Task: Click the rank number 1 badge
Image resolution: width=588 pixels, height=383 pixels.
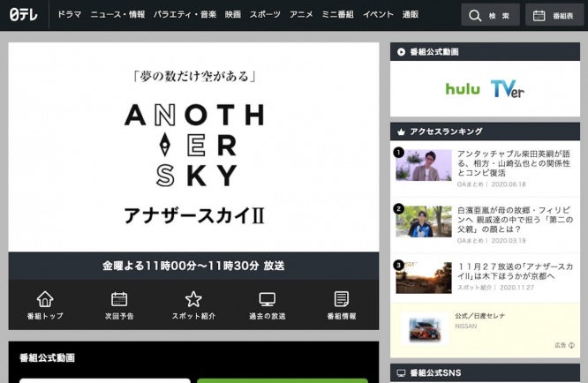Action: [398, 153]
